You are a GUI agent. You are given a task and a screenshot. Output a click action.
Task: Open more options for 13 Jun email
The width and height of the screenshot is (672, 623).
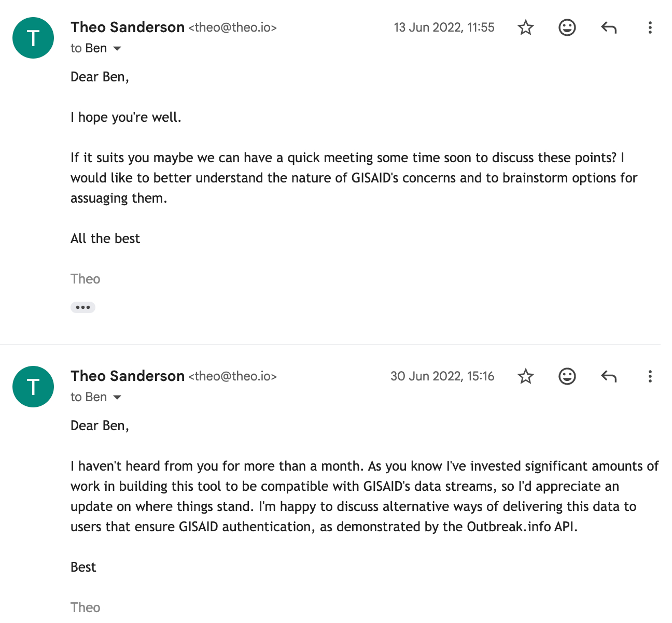click(x=650, y=27)
